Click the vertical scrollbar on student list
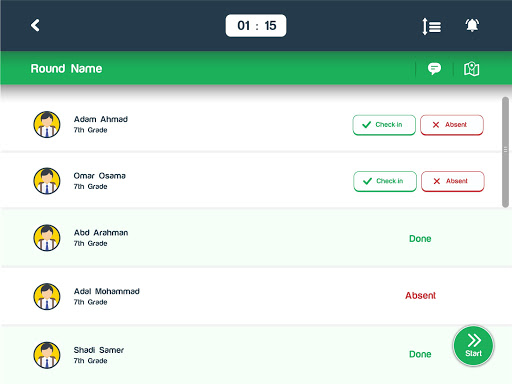Image resolution: width=512 pixels, height=384 pixels. [505, 152]
